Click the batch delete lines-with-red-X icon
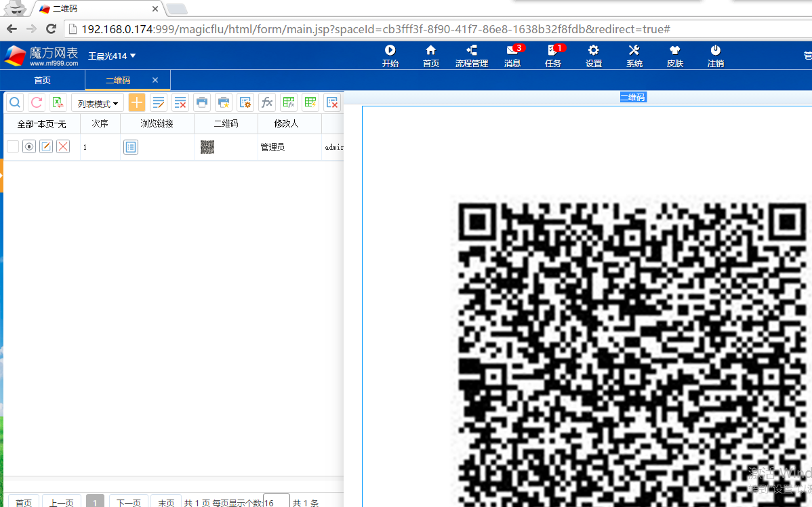The width and height of the screenshot is (812, 507). pyautogui.click(x=180, y=102)
